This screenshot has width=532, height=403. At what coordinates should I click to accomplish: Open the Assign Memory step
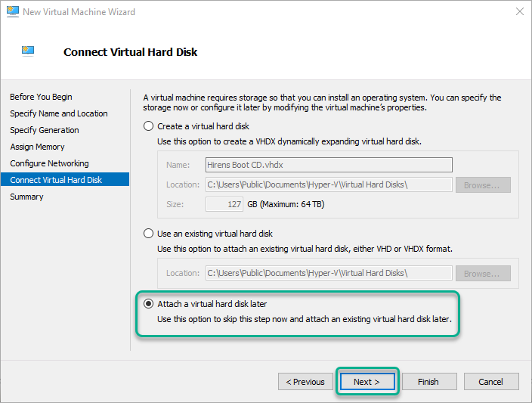tap(37, 147)
